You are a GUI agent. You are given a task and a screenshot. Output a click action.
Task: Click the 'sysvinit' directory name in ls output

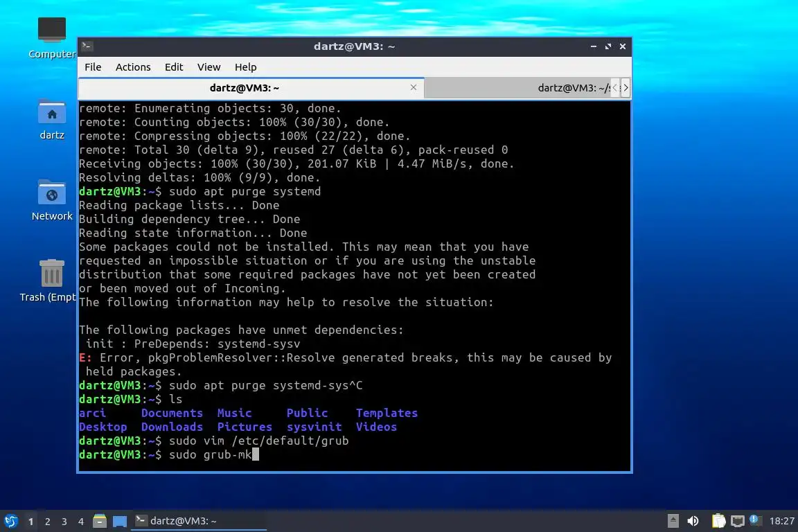pyautogui.click(x=314, y=427)
